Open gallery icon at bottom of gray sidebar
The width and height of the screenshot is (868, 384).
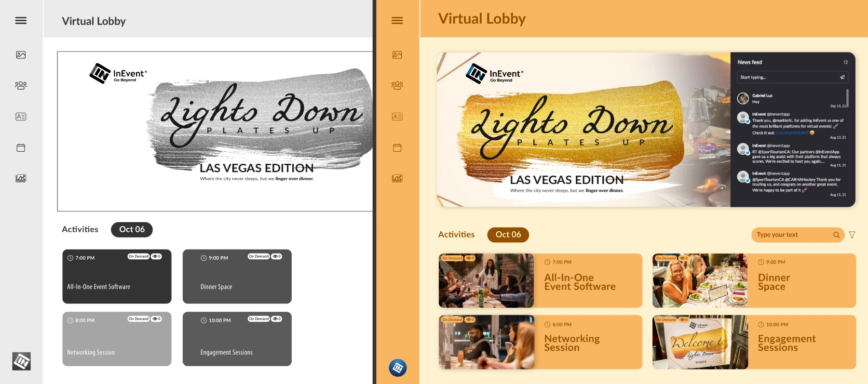pos(21,178)
